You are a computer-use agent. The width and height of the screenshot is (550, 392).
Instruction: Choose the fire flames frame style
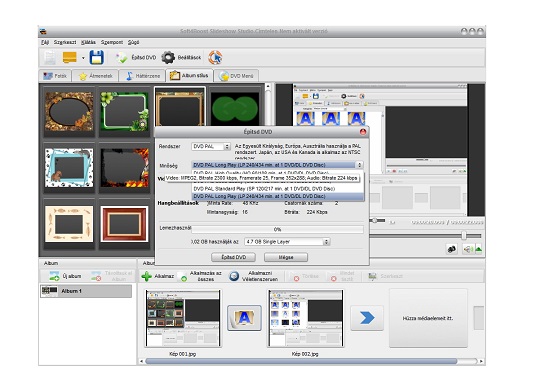tap(125, 168)
